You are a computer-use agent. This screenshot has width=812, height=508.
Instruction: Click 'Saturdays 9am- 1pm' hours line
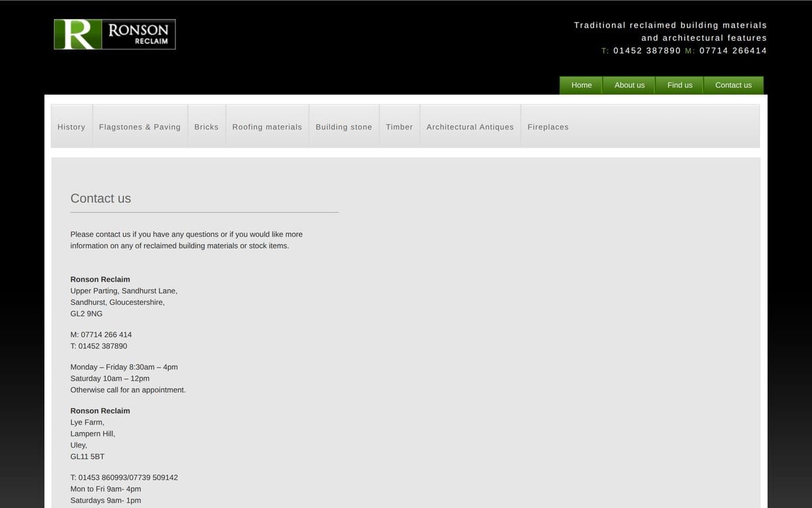(x=106, y=501)
